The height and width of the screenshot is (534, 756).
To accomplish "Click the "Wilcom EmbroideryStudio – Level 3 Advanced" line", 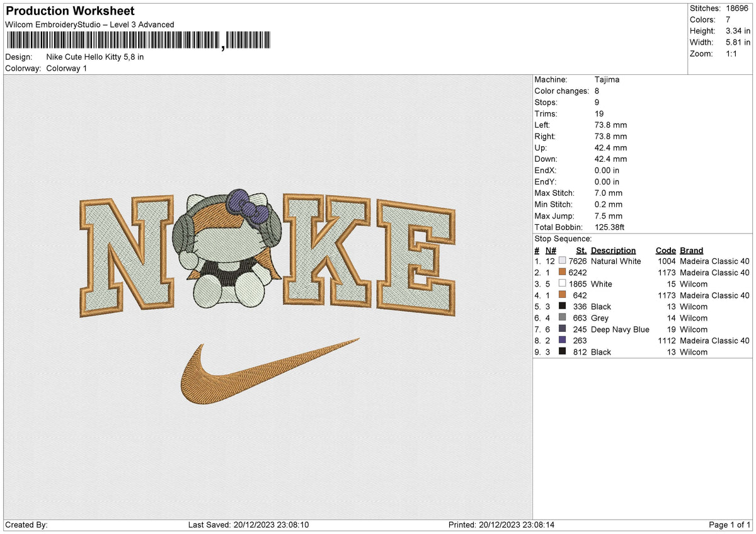I will point(89,25).
